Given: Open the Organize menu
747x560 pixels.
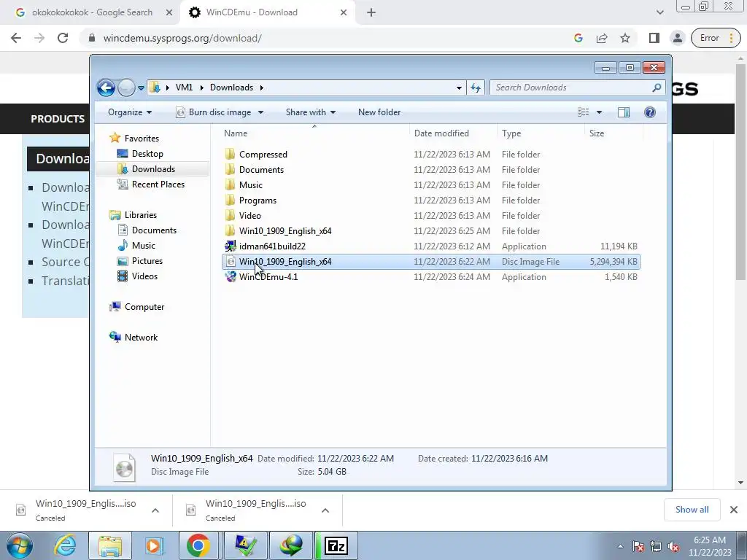Looking at the screenshot, I should (x=130, y=112).
